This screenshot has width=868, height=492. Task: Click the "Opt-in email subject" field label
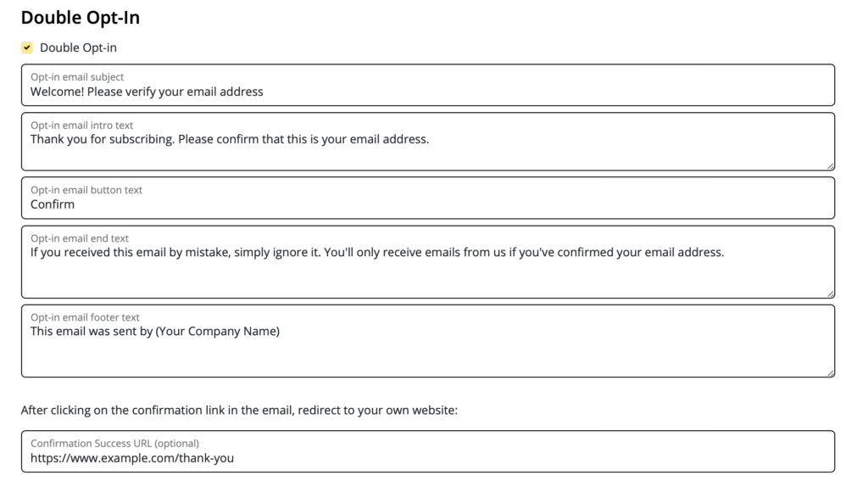tap(77, 77)
